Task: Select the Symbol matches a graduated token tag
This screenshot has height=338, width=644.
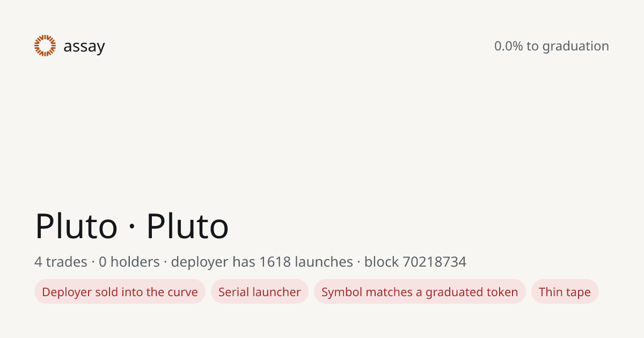Action: point(420,291)
